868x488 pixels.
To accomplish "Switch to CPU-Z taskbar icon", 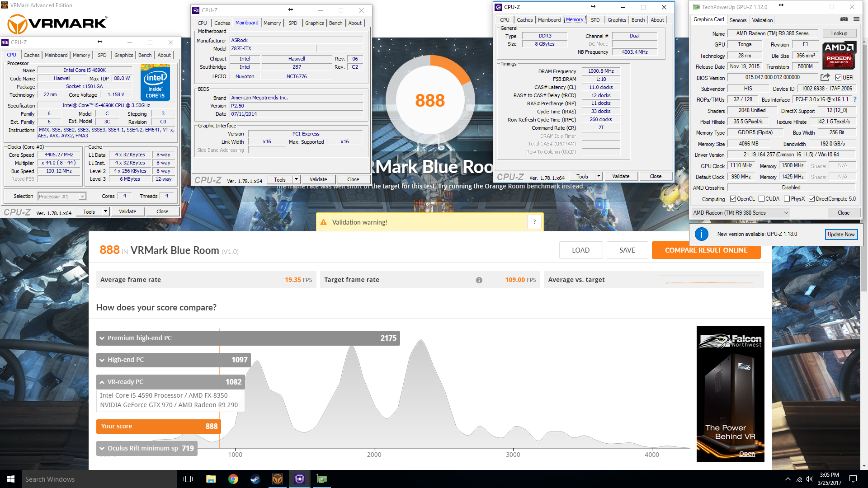I will click(x=299, y=479).
